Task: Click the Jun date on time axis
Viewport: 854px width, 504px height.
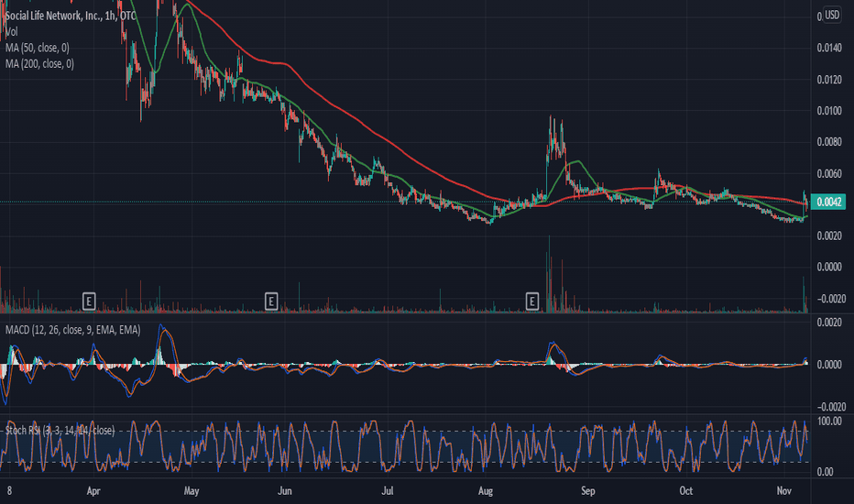Action: pyautogui.click(x=284, y=491)
